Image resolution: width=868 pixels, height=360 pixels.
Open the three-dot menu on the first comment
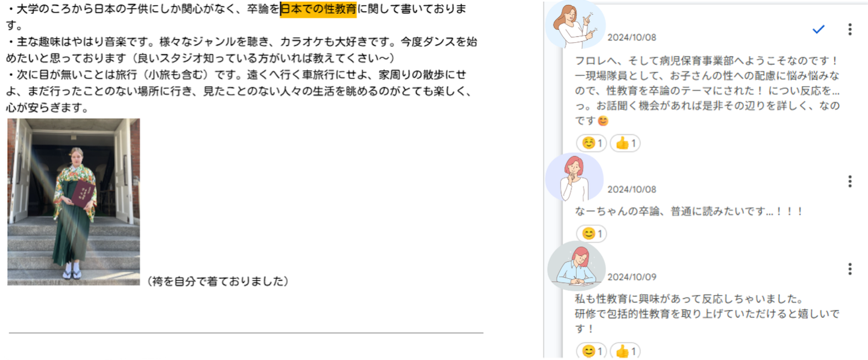850,29
